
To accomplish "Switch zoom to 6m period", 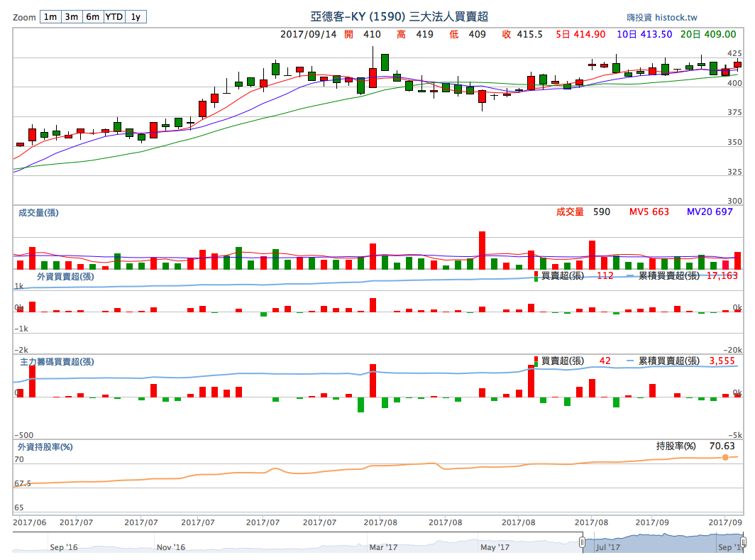I will pos(92,17).
